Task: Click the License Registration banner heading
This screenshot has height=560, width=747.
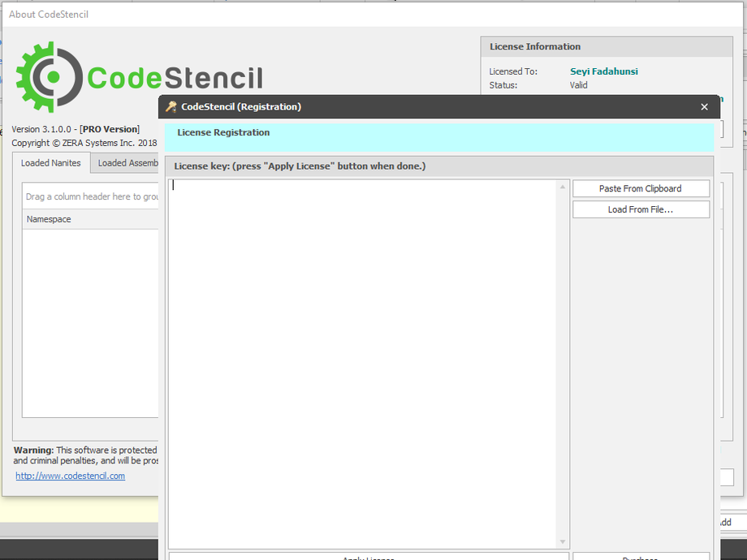Action: tap(223, 132)
